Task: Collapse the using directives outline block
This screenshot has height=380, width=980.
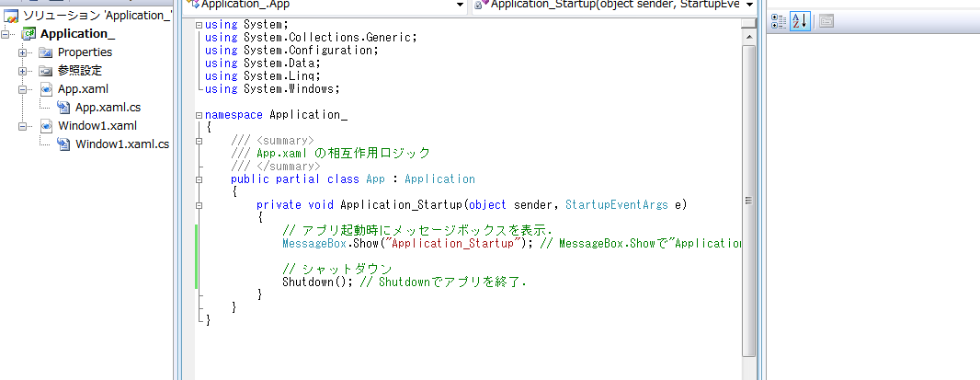Action: pyautogui.click(x=199, y=25)
